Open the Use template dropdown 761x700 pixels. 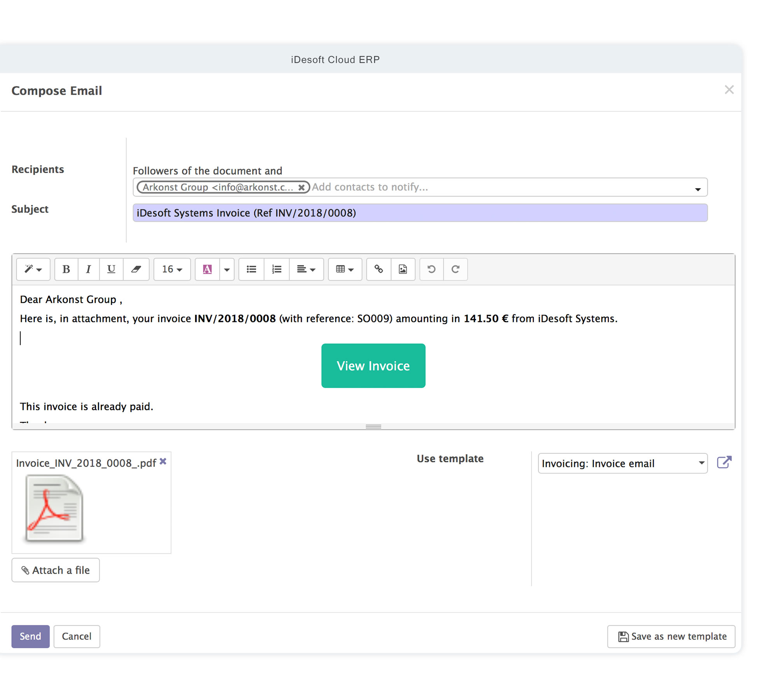(x=623, y=463)
